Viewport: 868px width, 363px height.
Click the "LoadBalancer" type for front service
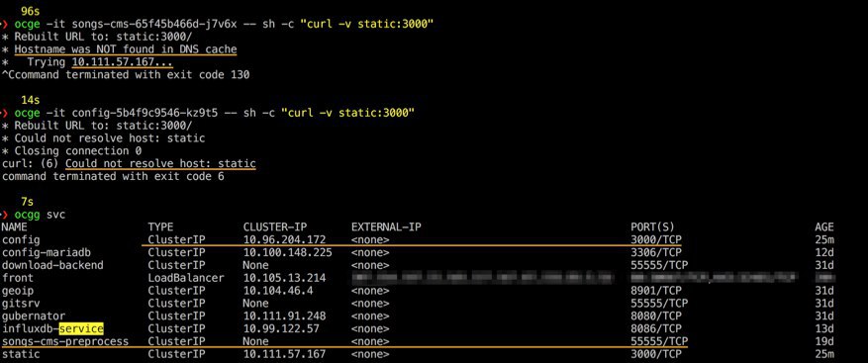point(186,278)
